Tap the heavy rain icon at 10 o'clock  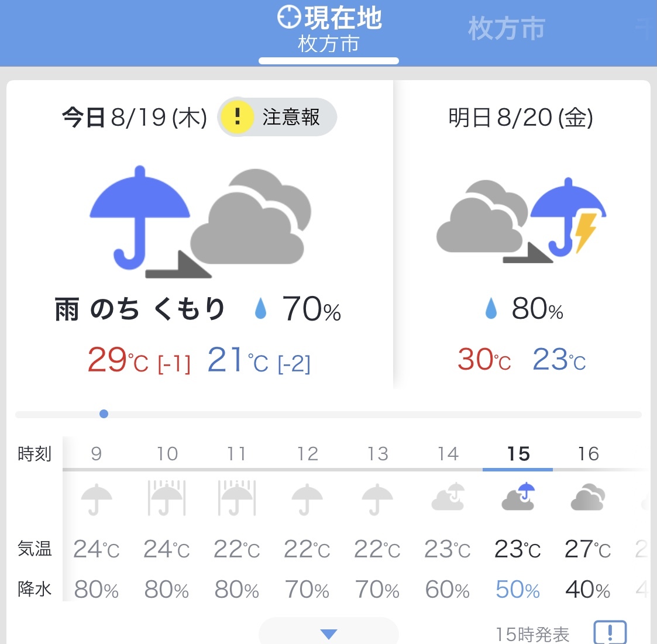click(167, 498)
